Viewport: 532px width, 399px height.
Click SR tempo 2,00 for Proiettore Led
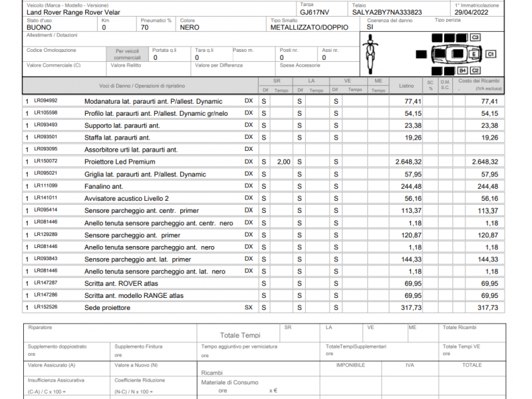tap(284, 162)
